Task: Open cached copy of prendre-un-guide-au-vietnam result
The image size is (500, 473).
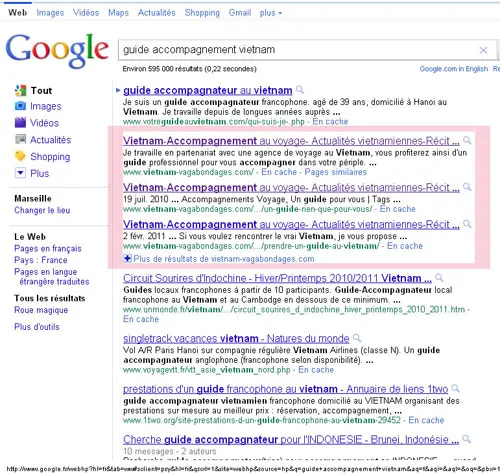Action: coord(405,246)
